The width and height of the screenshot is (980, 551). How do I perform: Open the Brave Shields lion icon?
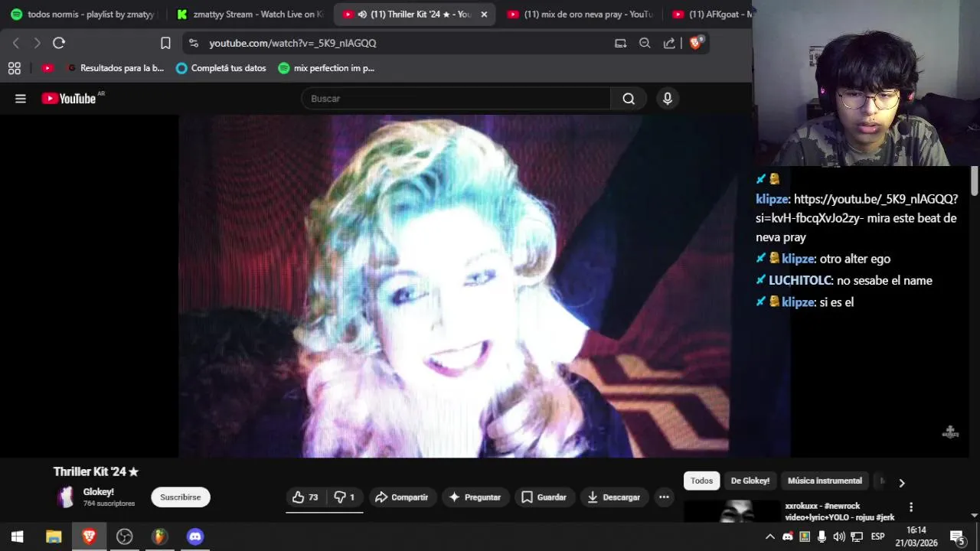pyautogui.click(x=696, y=44)
